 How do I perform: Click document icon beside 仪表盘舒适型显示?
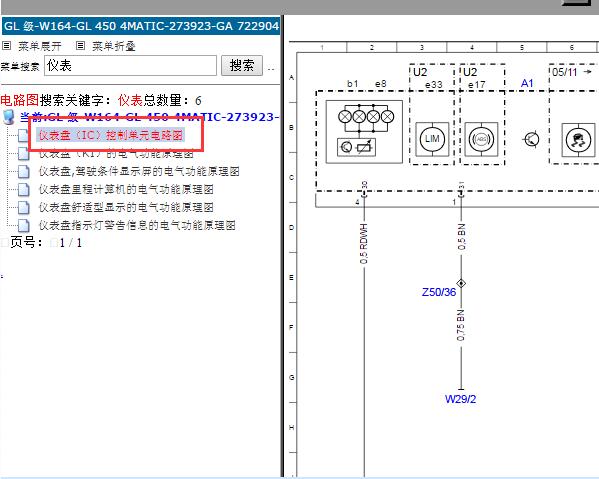(23, 207)
